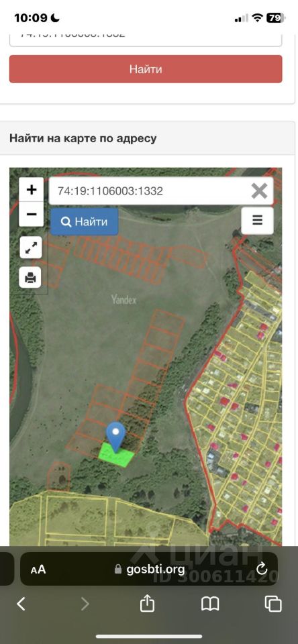Go back to previous page
This screenshot has height=644, width=298.
point(21,604)
